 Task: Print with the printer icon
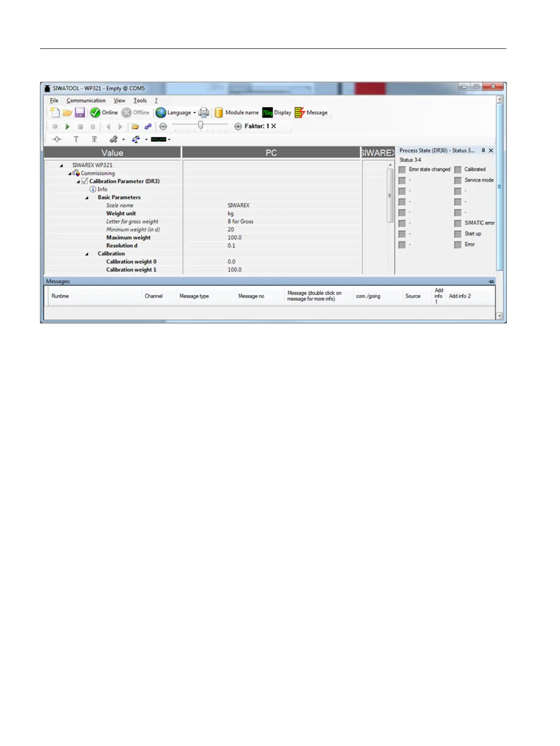coord(204,113)
